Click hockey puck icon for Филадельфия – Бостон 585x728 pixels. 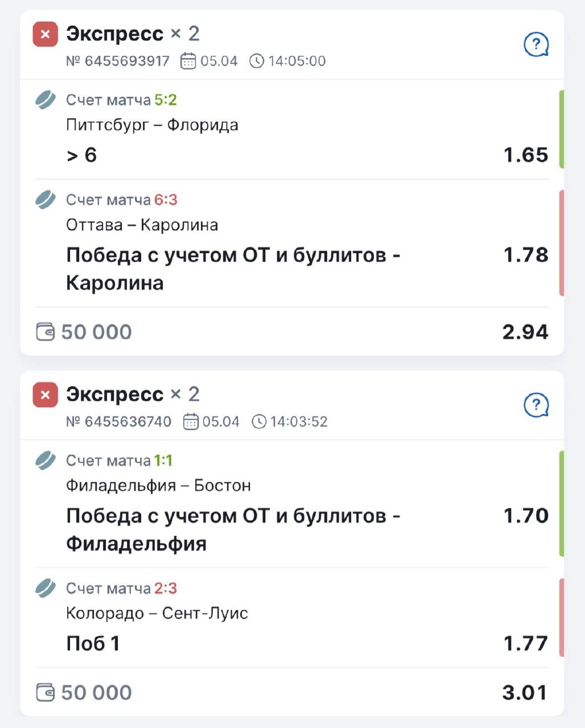coord(46,460)
